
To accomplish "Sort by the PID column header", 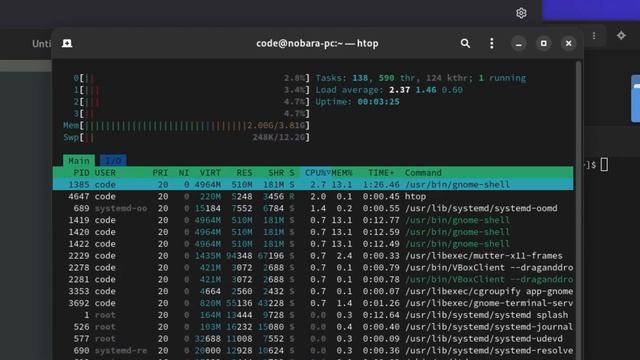I will click(82, 173).
